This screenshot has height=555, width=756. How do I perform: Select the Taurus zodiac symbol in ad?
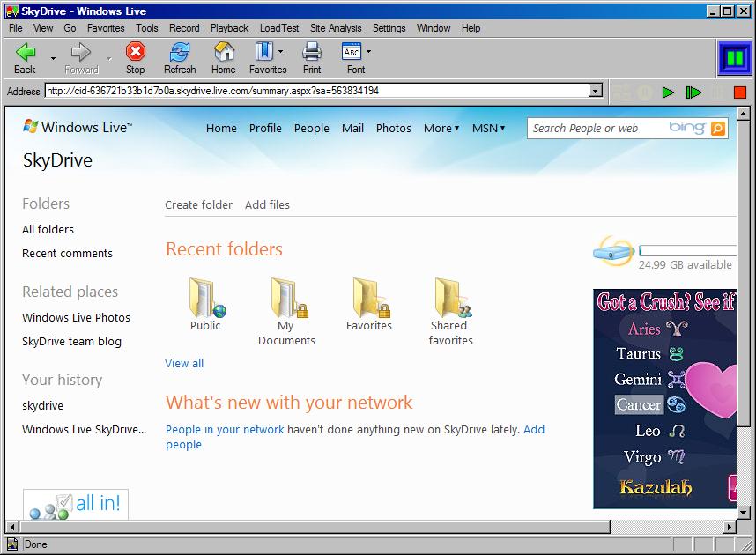click(677, 354)
